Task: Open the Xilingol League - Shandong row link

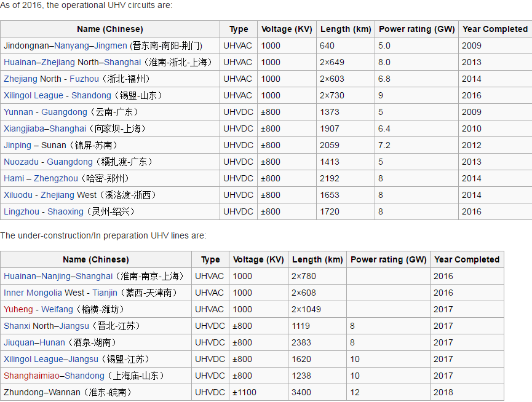Action: [x=33, y=96]
